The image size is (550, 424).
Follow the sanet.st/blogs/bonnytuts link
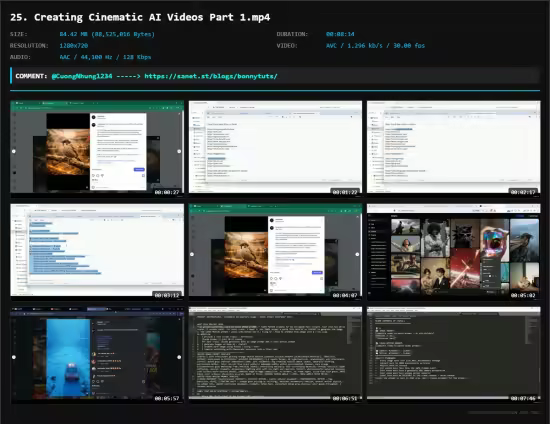211,76
